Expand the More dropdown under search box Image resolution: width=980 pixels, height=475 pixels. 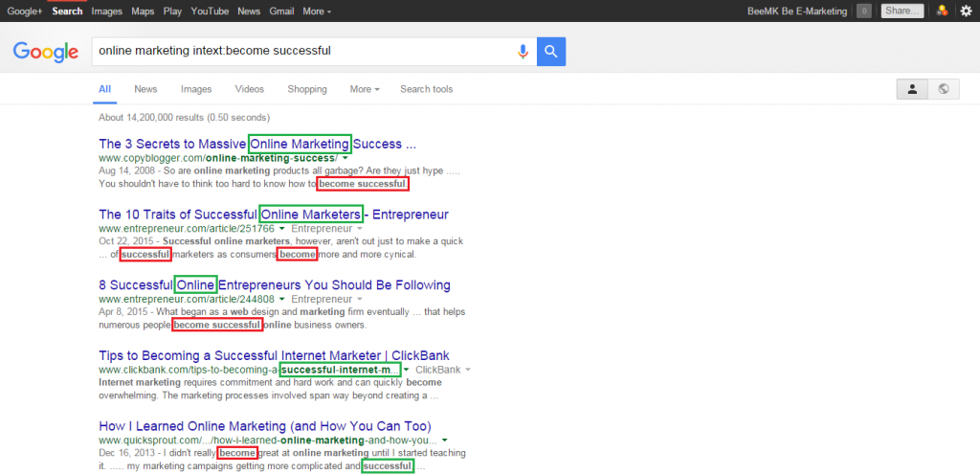tap(365, 89)
